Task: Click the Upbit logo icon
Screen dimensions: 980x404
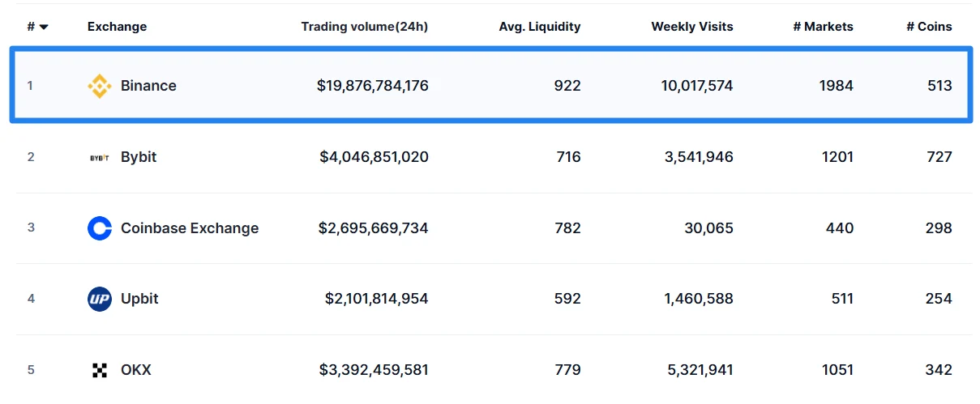Action: tap(100, 299)
